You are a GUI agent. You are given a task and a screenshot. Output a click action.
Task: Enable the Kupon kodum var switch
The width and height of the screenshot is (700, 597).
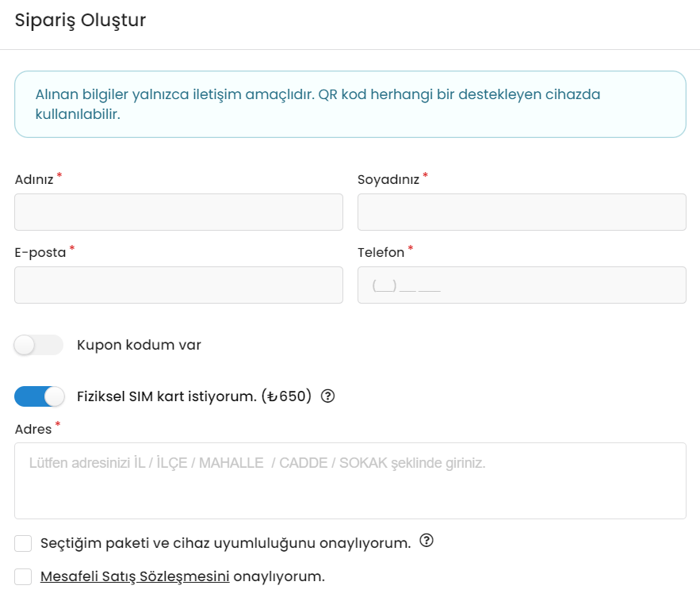point(38,345)
